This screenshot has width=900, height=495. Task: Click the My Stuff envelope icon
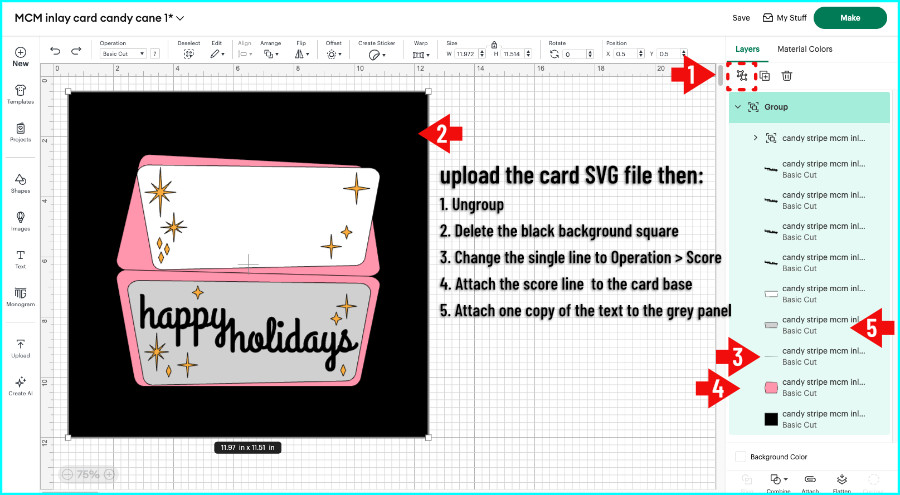tap(767, 18)
